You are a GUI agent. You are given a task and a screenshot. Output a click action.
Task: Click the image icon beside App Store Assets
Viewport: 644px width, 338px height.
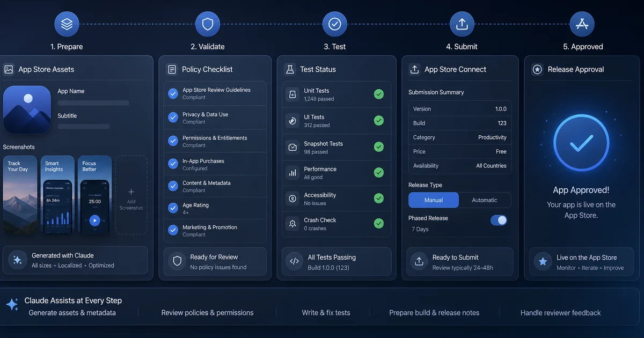pos(9,69)
